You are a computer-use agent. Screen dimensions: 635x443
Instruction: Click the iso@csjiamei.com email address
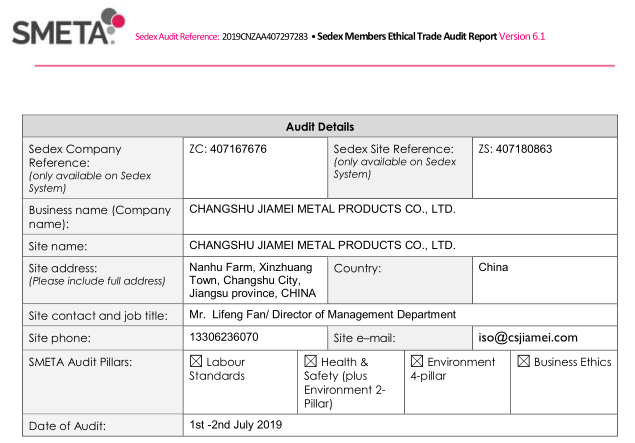[x=528, y=337]
